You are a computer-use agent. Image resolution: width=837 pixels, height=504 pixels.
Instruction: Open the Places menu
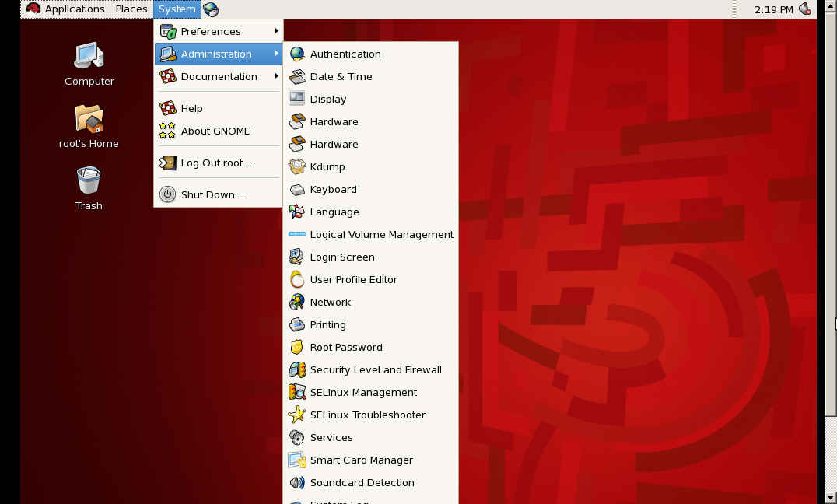coord(131,9)
